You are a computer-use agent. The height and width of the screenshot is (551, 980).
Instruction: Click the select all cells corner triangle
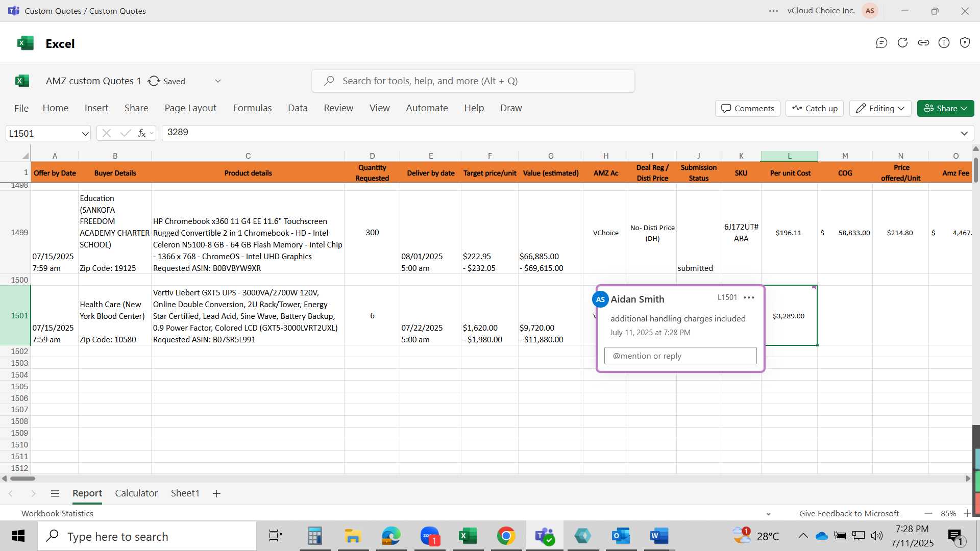point(25,156)
